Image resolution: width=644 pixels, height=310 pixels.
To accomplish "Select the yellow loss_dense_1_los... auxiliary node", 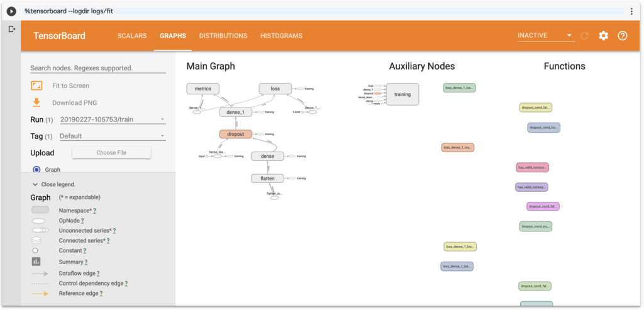I will point(460,246).
